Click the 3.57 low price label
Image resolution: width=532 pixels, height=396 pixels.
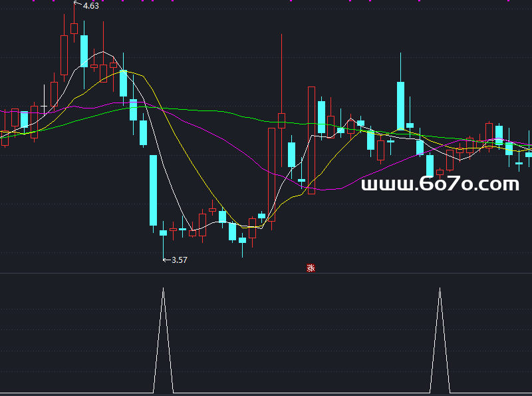(179, 260)
